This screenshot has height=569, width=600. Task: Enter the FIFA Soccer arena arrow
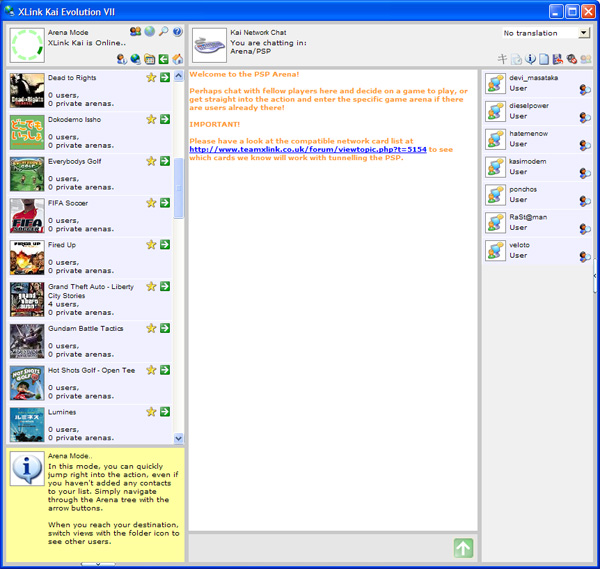coord(165,202)
